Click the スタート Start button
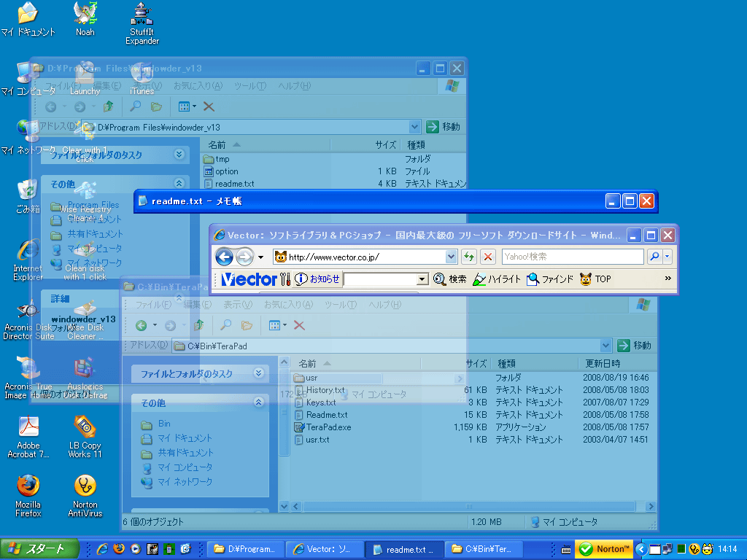The height and width of the screenshot is (560, 747). [39, 549]
